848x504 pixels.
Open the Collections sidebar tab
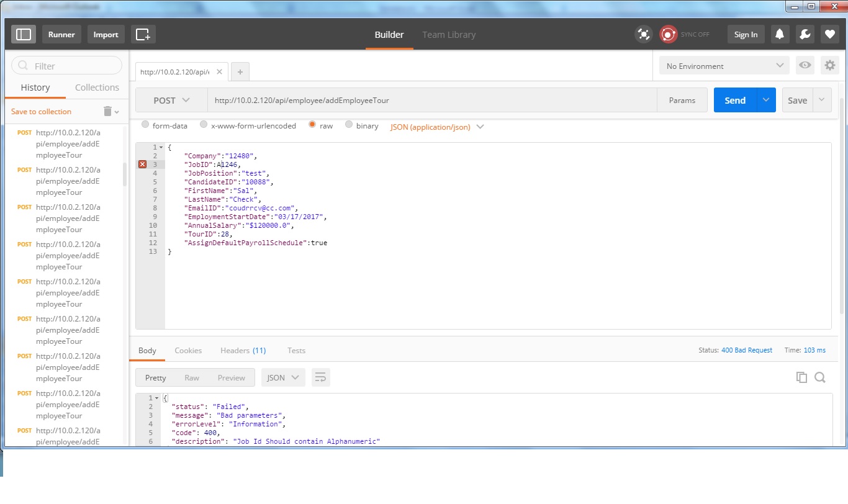pyautogui.click(x=97, y=88)
